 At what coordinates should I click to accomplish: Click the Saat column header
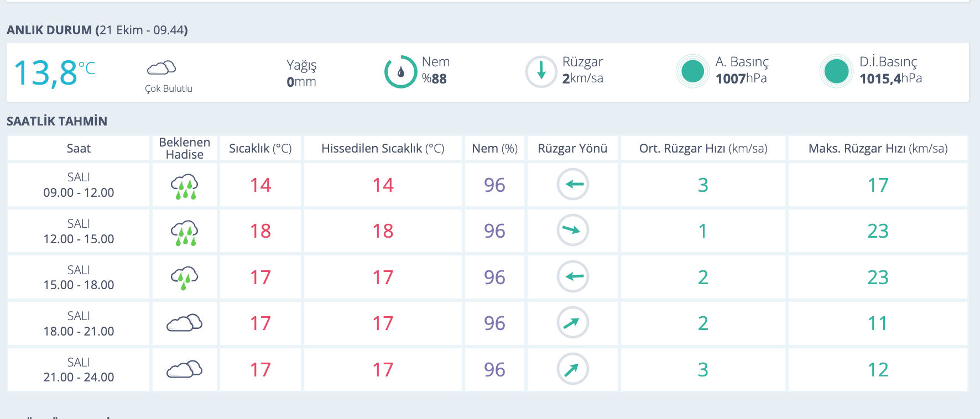(79, 148)
